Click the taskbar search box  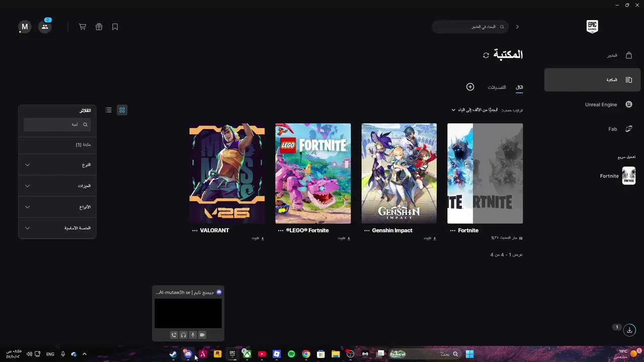pyautogui.click(x=425, y=354)
